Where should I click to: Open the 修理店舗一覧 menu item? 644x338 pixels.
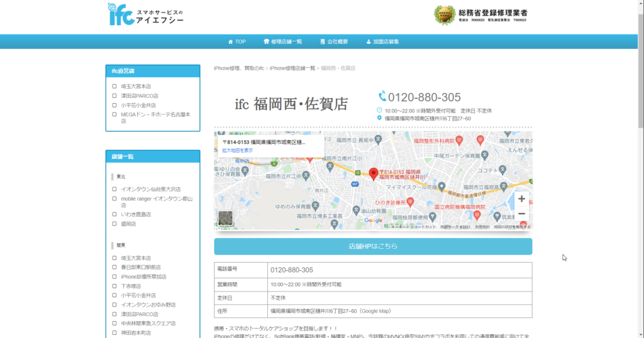(x=283, y=41)
